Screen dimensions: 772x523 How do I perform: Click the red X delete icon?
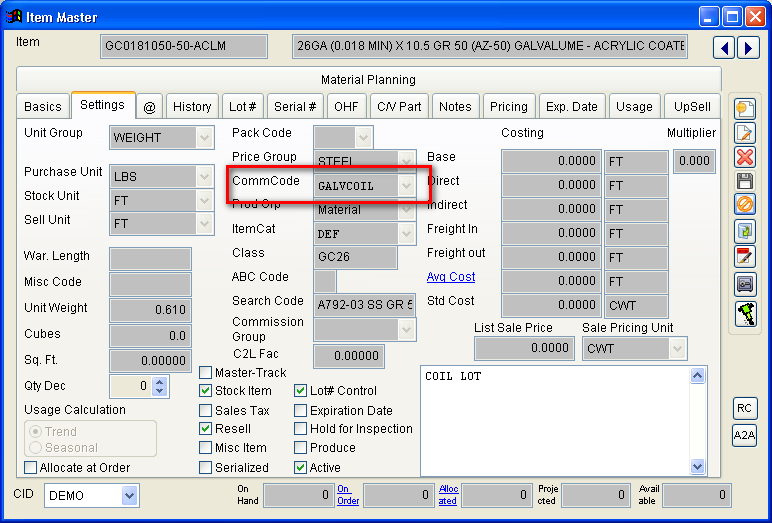(745, 157)
